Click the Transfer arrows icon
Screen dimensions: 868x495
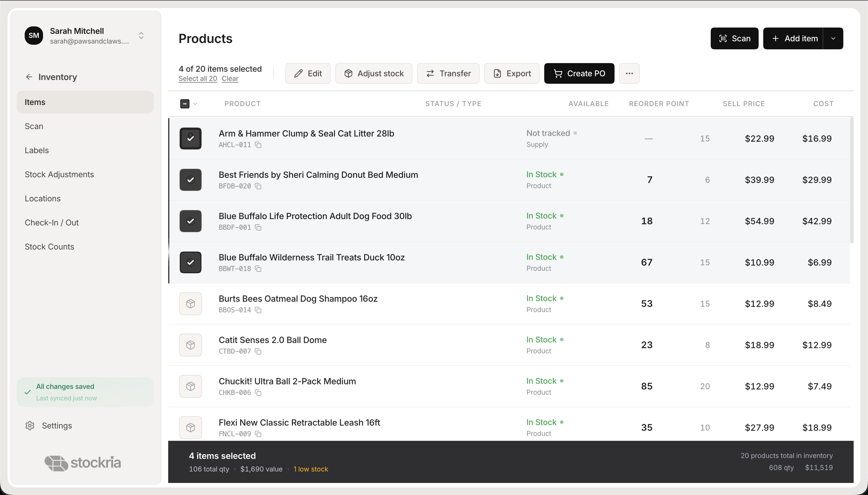[x=430, y=73]
